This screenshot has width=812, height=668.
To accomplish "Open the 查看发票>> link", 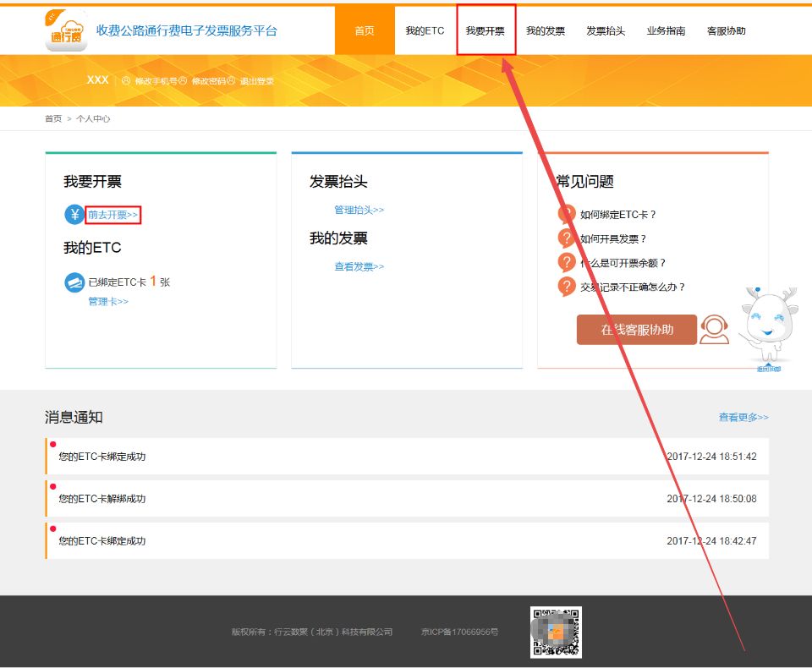I will [x=359, y=266].
